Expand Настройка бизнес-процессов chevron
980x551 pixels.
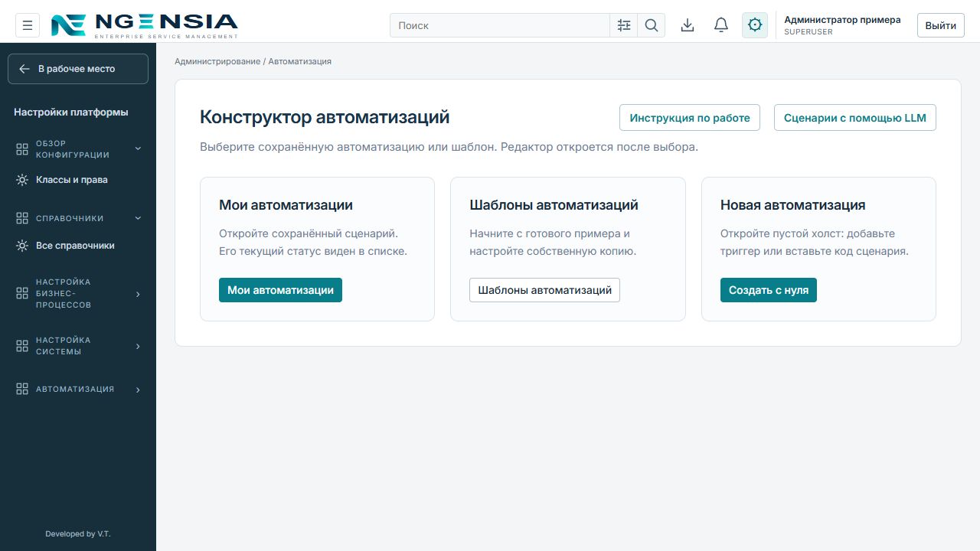[138, 294]
